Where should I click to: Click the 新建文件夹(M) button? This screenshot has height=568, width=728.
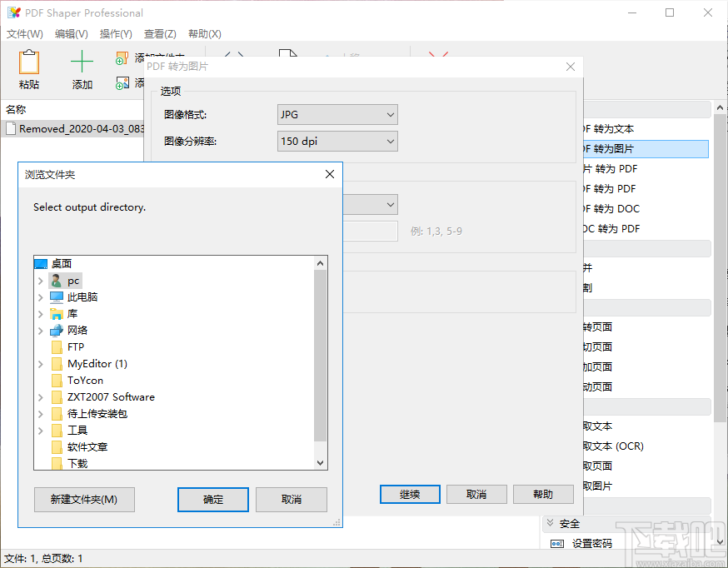click(x=84, y=500)
